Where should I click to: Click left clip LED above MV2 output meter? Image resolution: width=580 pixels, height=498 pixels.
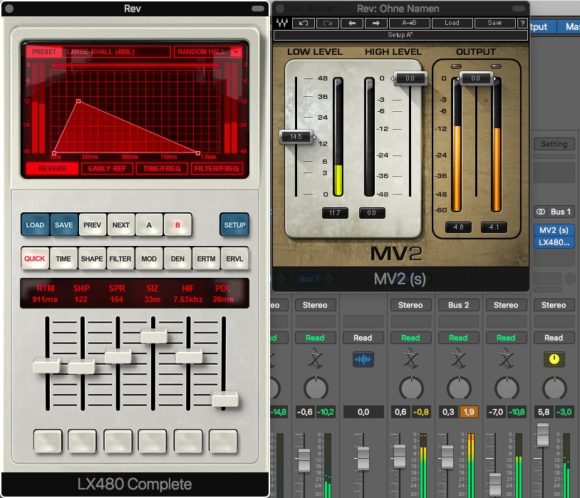click(x=456, y=66)
